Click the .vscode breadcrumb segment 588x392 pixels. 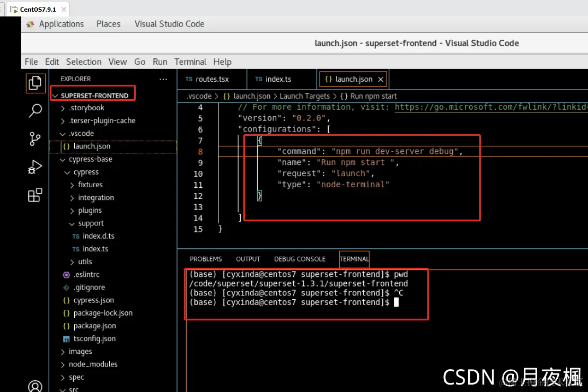click(x=199, y=97)
